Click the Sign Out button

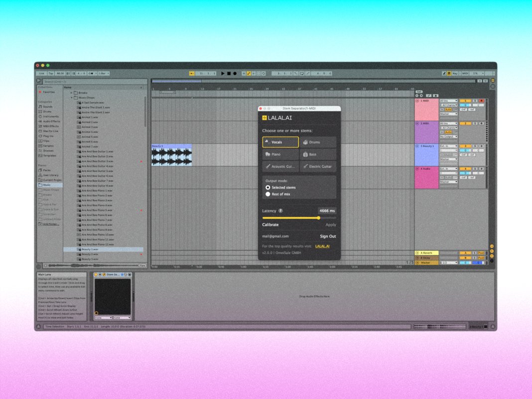(328, 236)
